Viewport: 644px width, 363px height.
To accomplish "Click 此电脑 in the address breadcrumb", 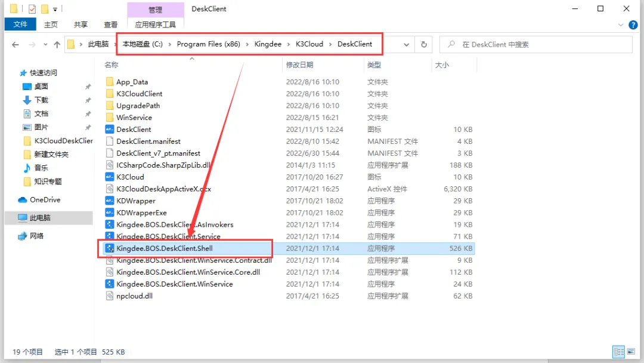I will tap(98, 44).
